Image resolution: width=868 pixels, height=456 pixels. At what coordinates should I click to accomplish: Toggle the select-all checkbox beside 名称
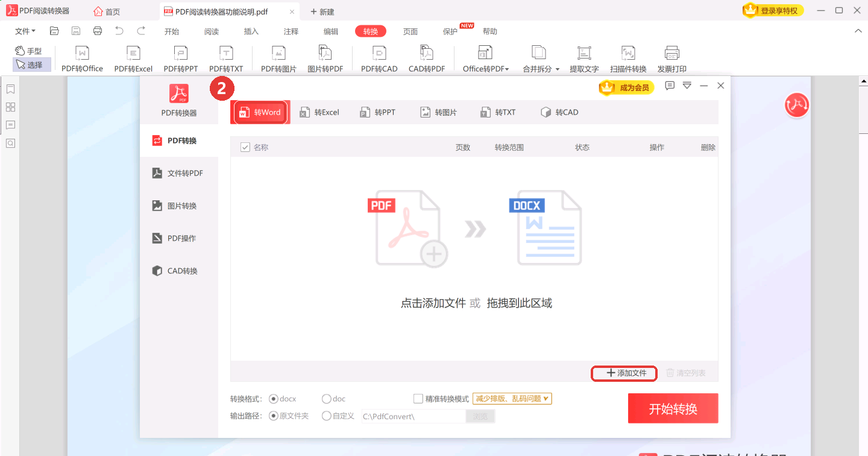245,147
